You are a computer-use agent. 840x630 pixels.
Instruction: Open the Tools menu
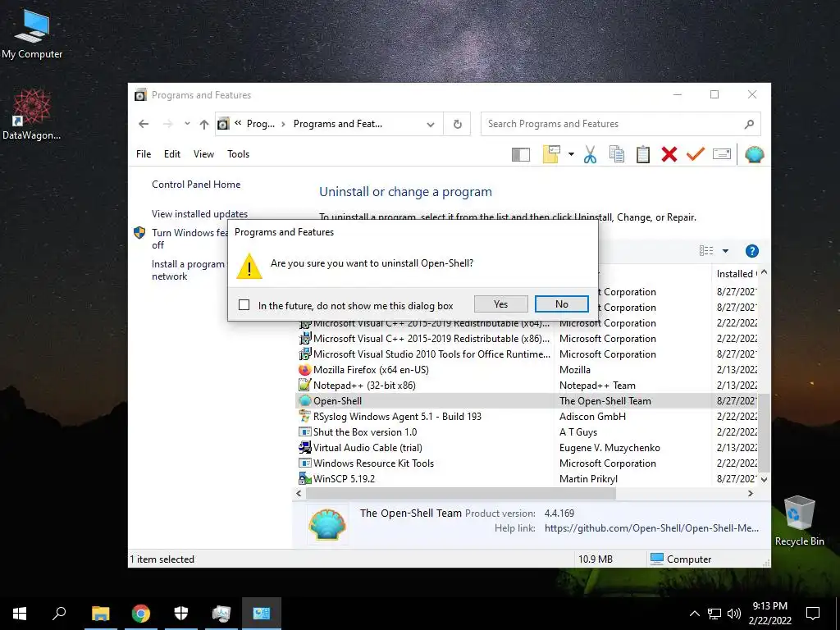tap(239, 153)
